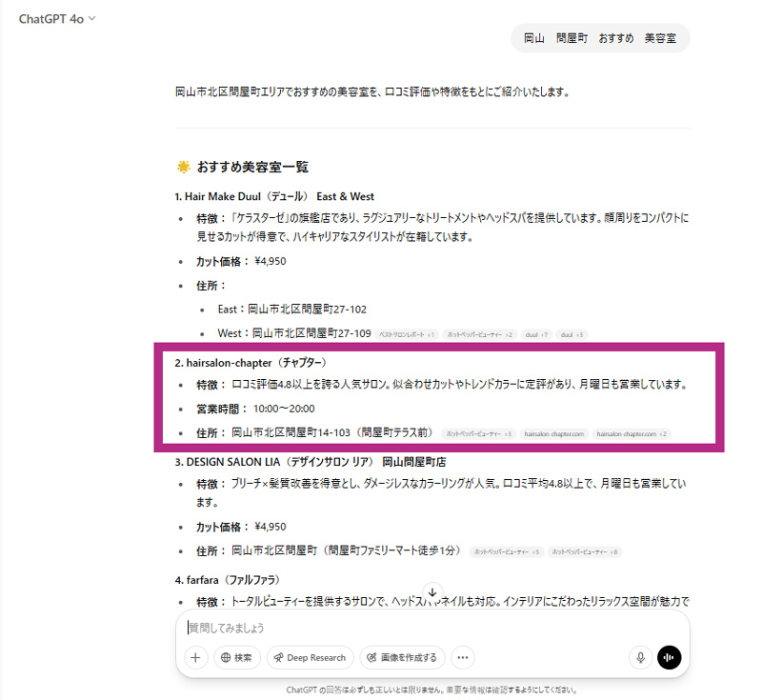Select the 画像を作成する image tool
This screenshot has width=762, height=700.
pos(402,657)
